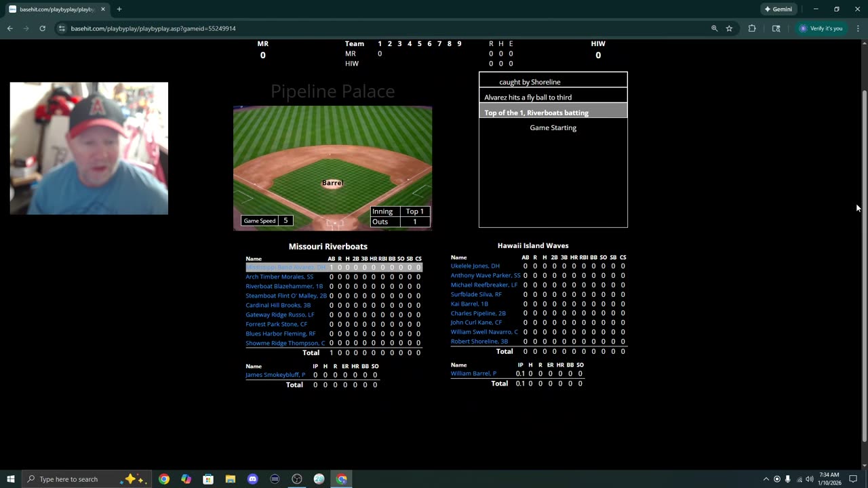Open player link Kai Barrel, 1B
Image resolution: width=868 pixels, height=488 pixels.
coord(469,304)
